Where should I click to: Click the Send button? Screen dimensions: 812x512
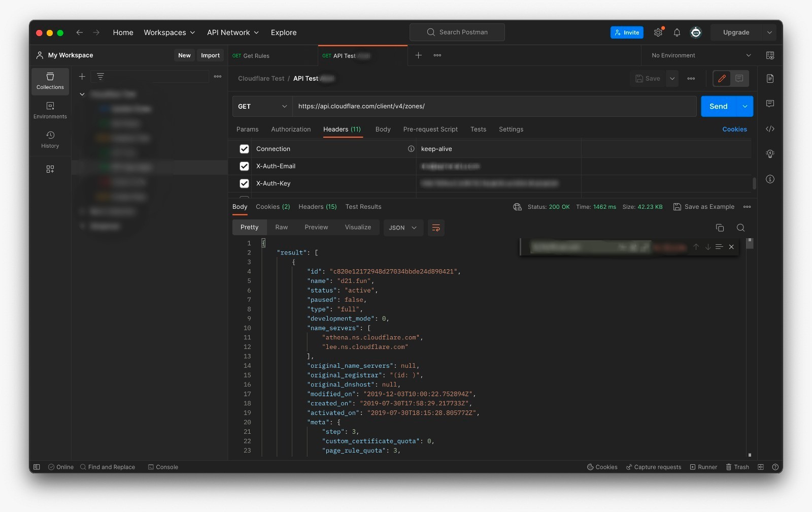pos(718,106)
